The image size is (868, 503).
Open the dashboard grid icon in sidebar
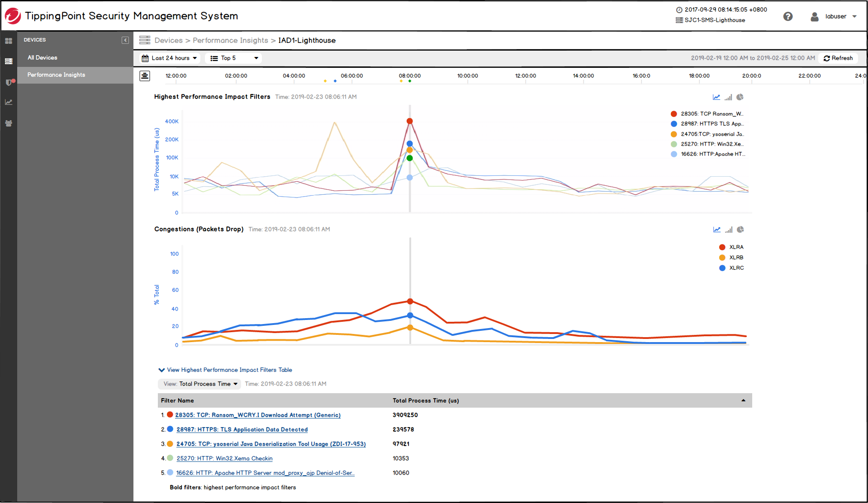coord(9,41)
